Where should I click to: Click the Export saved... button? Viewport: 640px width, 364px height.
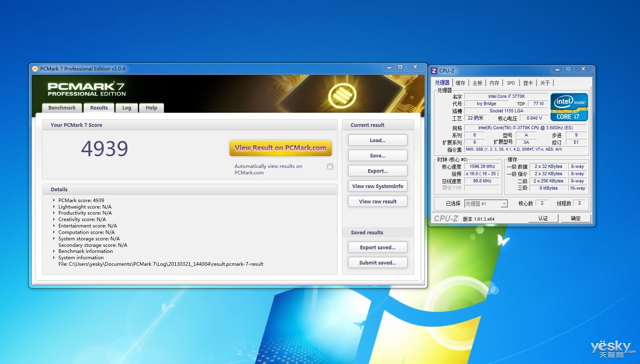coord(378,247)
